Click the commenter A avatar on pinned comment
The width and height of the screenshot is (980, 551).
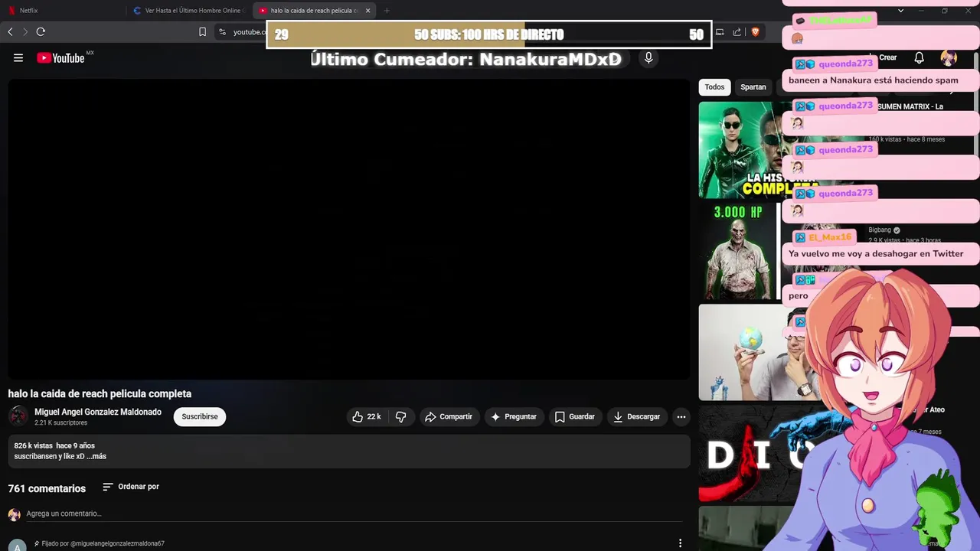[x=18, y=546]
